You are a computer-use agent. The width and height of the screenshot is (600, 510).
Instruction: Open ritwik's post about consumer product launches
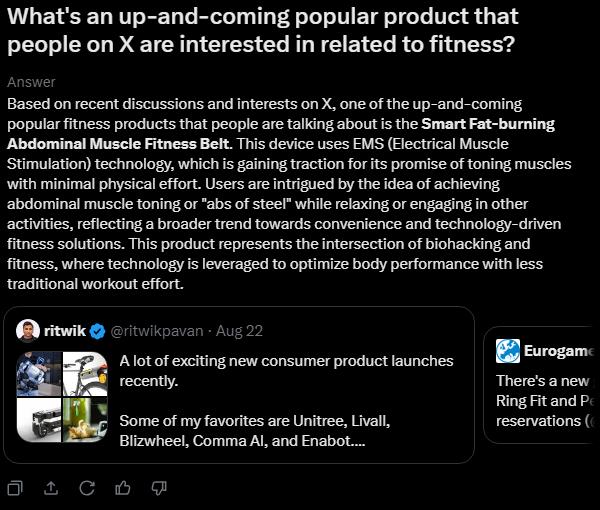click(290, 400)
